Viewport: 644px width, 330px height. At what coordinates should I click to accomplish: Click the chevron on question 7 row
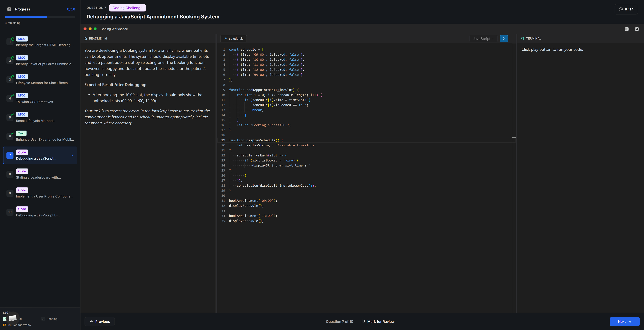pos(72,155)
